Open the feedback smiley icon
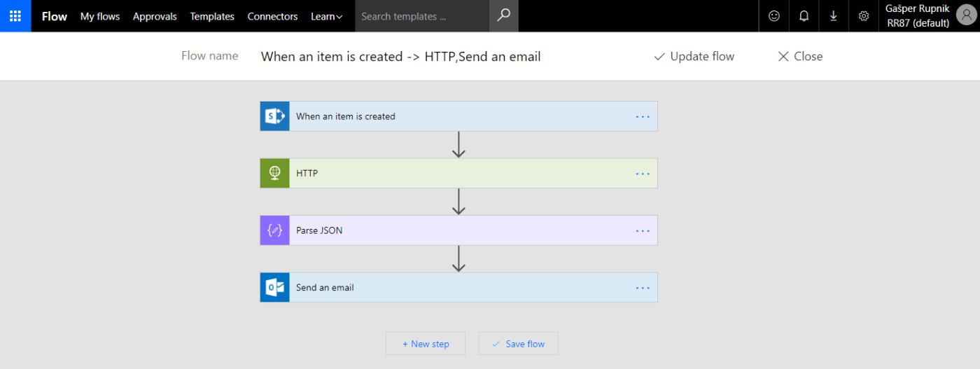The image size is (980, 369). [774, 16]
